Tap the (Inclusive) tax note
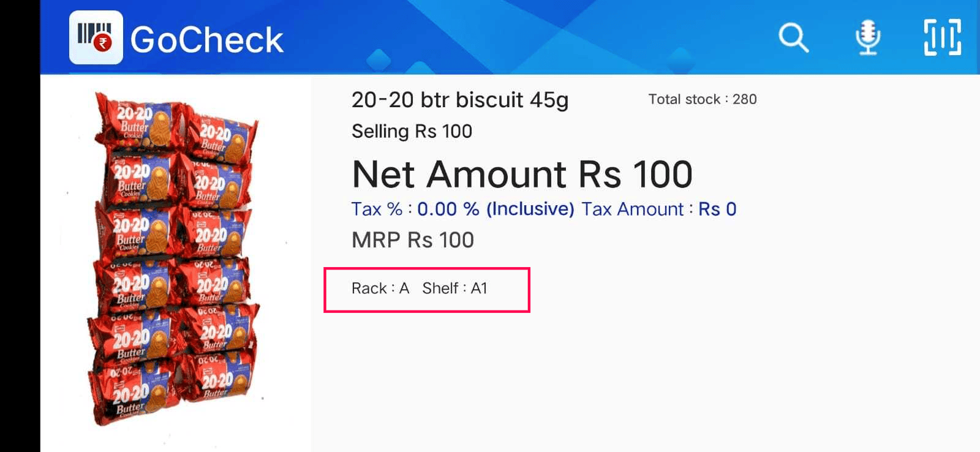This screenshot has width=980, height=452. pos(530,209)
